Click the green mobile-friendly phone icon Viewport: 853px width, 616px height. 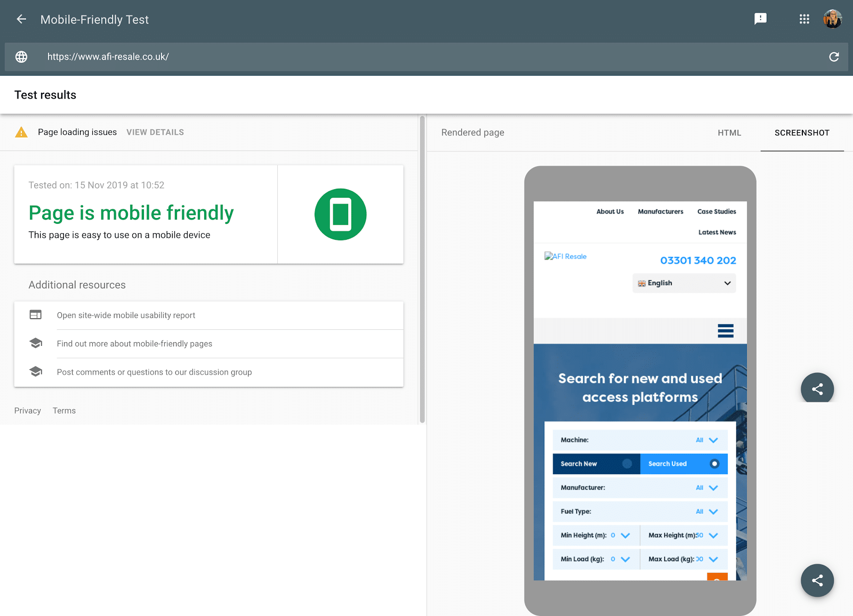point(341,214)
